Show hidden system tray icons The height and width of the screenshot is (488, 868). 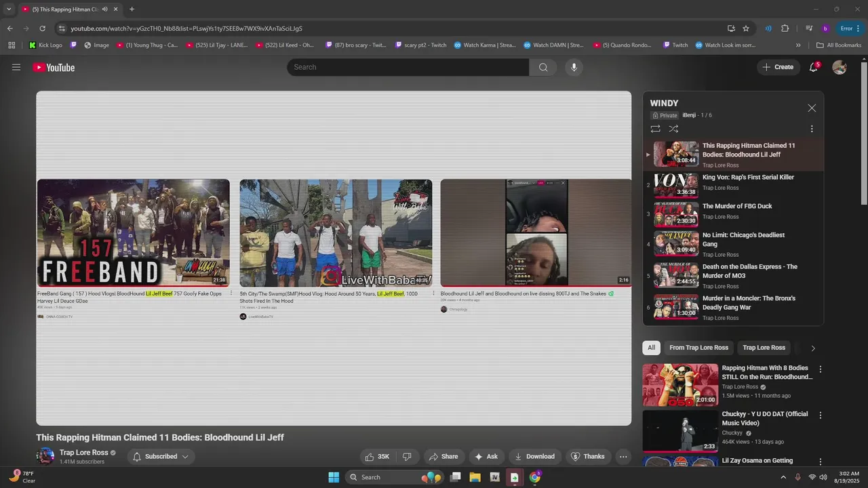pyautogui.click(x=783, y=477)
